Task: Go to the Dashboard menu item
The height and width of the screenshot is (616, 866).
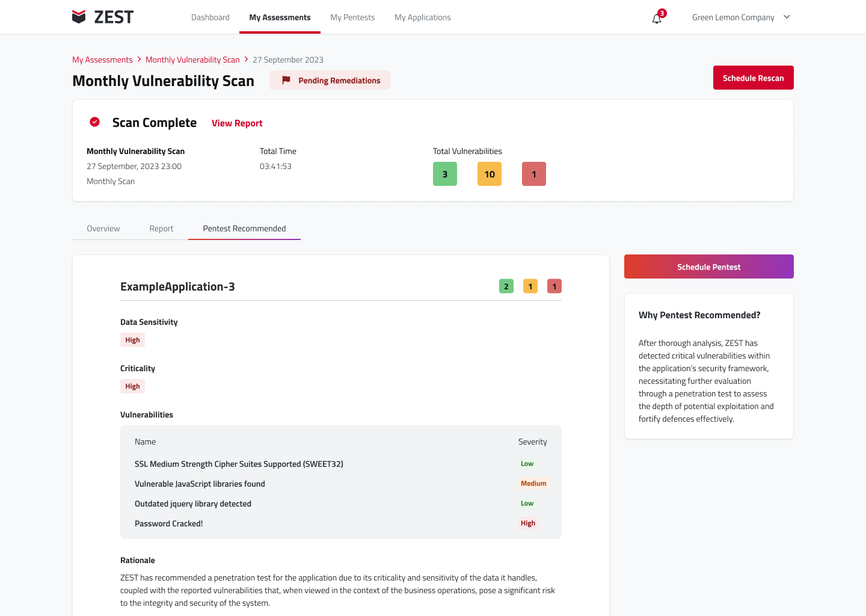Action: tap(210, 17)
